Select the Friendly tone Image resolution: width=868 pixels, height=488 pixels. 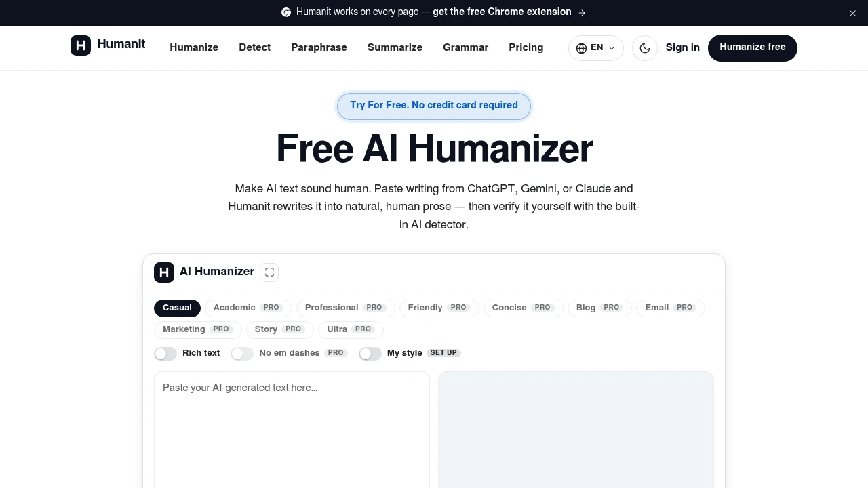439,308
